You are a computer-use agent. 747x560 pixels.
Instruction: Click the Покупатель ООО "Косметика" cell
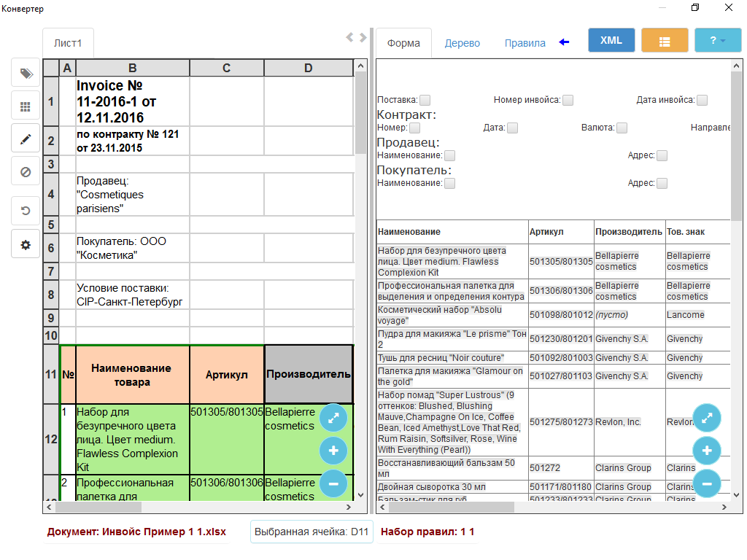133,248
